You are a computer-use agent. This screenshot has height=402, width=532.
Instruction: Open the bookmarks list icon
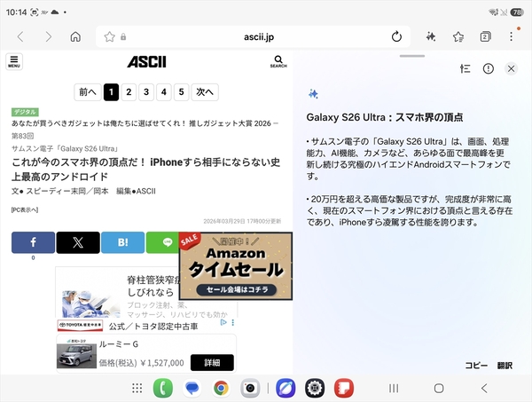pyautogui.click(x=458, y=36)
